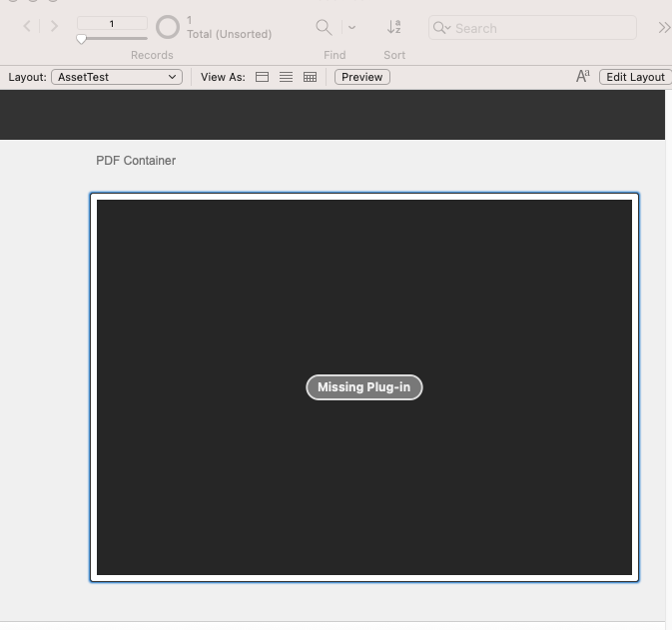Click the record slider handle
Image resolution: width=672 pixels, height=630 pixels.
tap(81, 39)
